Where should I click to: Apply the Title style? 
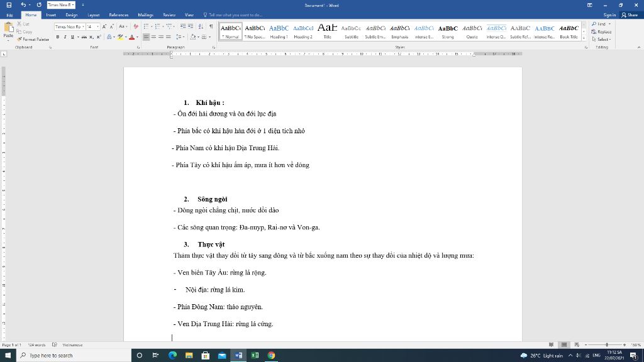[x=327, y=31]
